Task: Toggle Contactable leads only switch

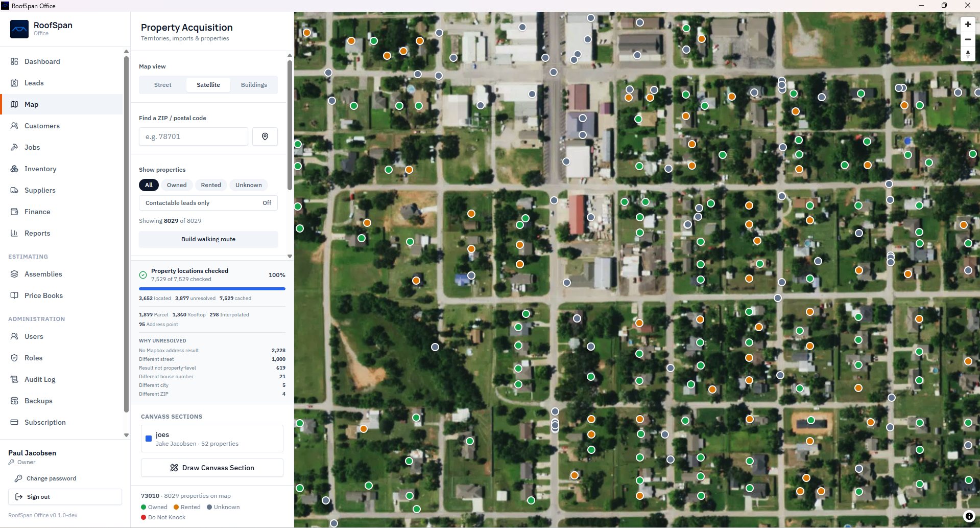Action: click(x=208, y=203)
